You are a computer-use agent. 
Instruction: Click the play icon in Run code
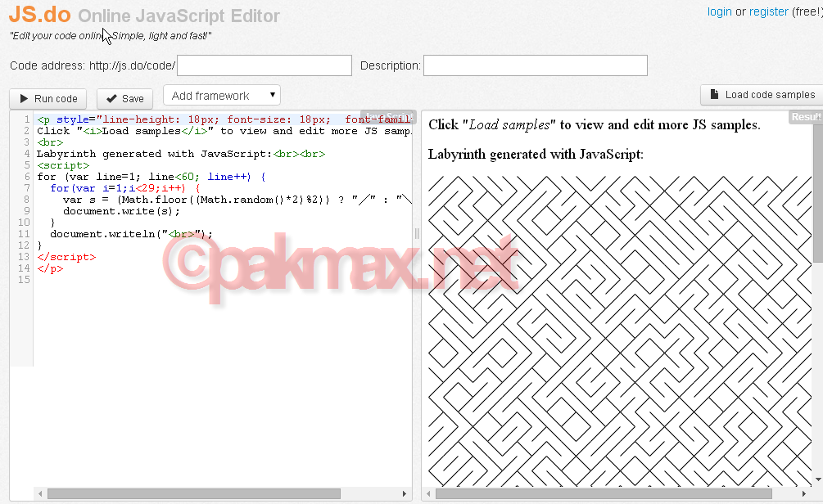[24, 99]
